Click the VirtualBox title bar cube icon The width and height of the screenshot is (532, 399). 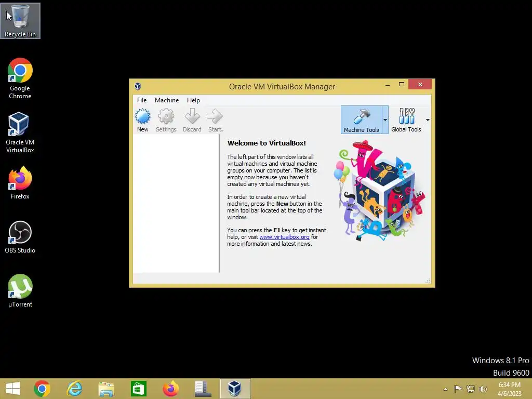pos(138,86)
